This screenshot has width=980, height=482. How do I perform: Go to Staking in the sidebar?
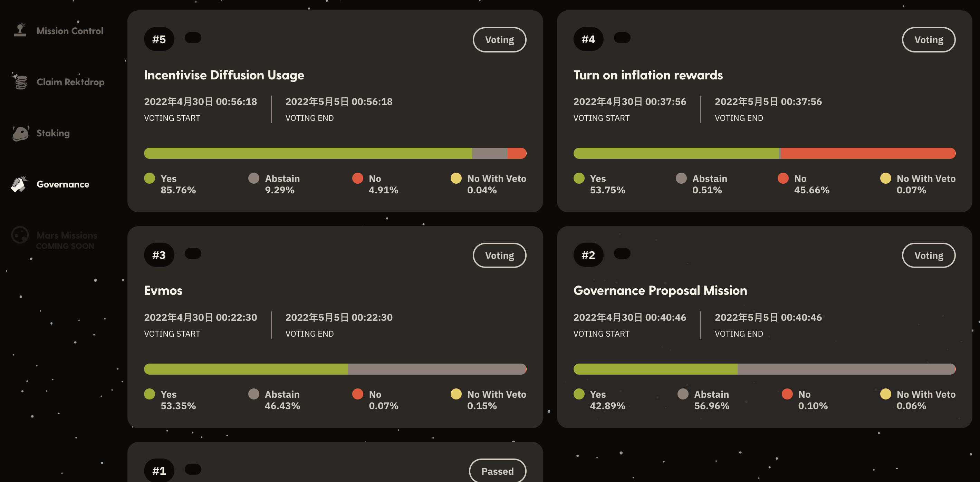(x=53, y=133)
